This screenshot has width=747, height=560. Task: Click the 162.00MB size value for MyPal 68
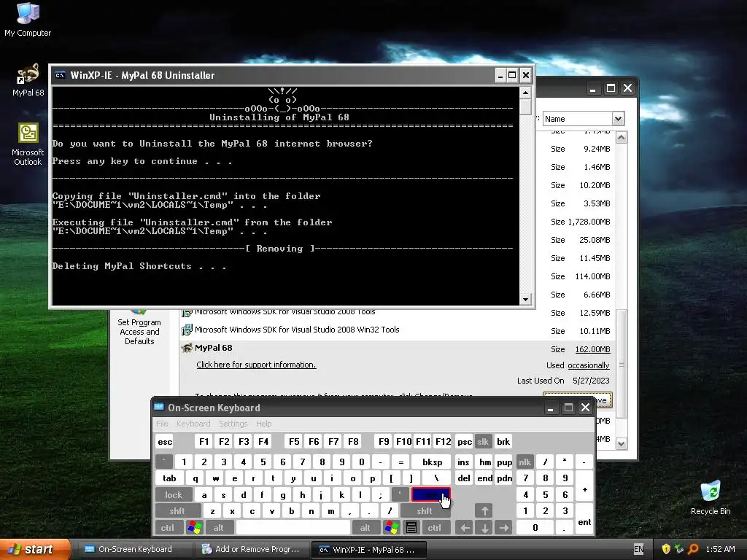(592, 349)
